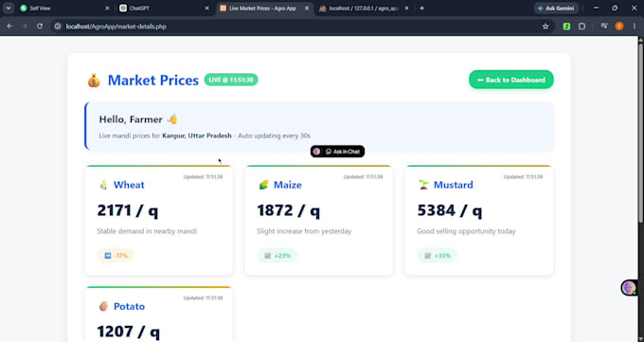Click the Ask in Chat floating button
Image resolution: width=644 pixels, height=342 pixels.
[337, 152]
